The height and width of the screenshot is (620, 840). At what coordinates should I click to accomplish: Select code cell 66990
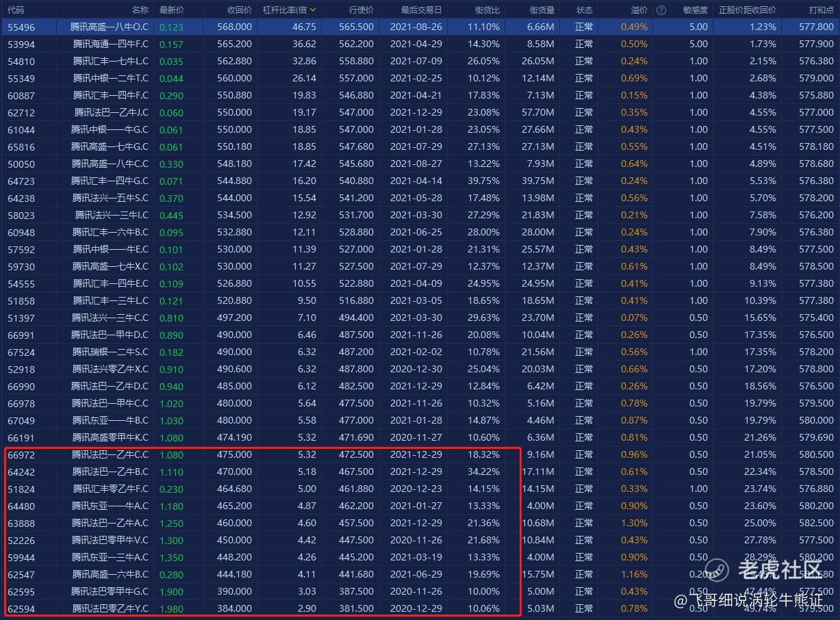point(21,386)
